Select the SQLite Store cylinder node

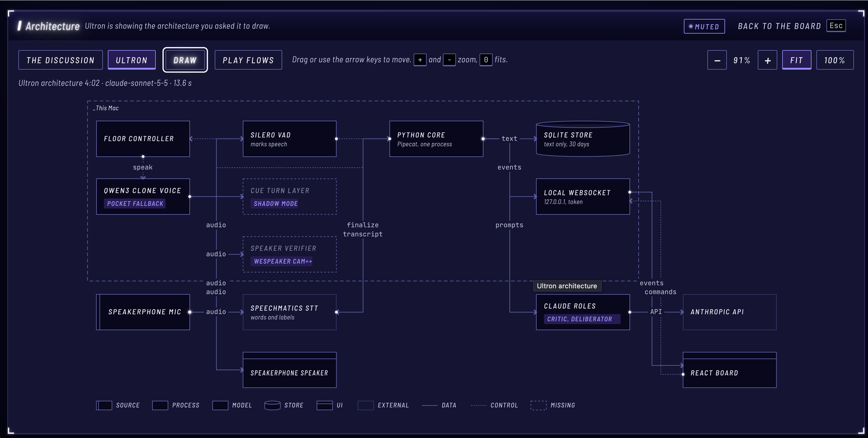(x=583, y=139)
